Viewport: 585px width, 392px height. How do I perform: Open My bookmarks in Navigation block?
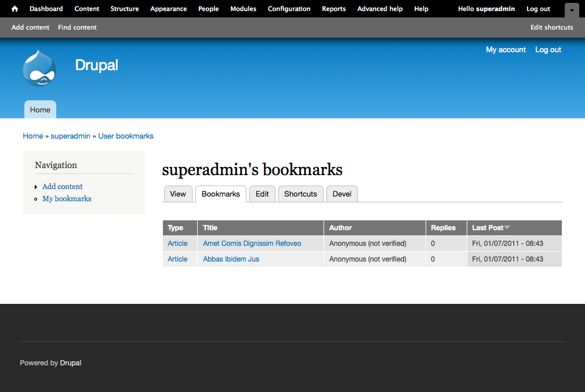pyautogui.click(x=67, y=199)
